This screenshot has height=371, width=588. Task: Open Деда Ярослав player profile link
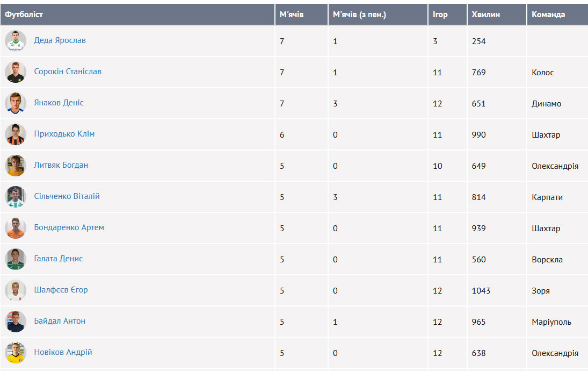pos(60,40)
